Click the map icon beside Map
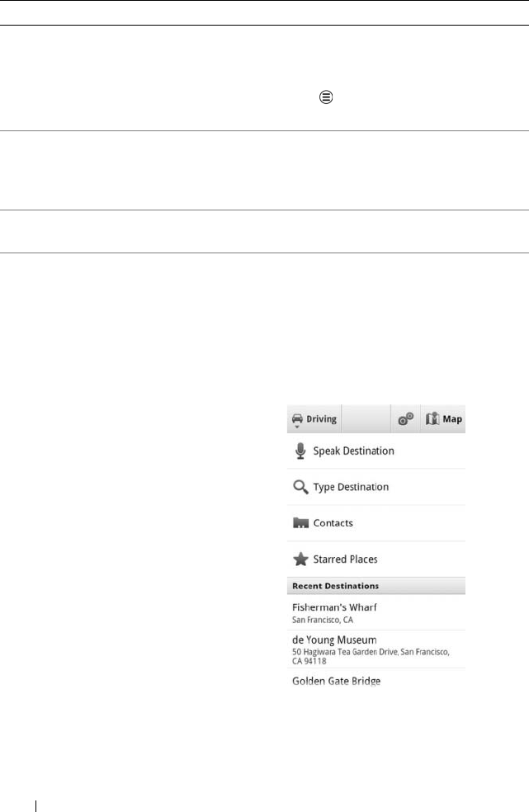 point(432,418)
